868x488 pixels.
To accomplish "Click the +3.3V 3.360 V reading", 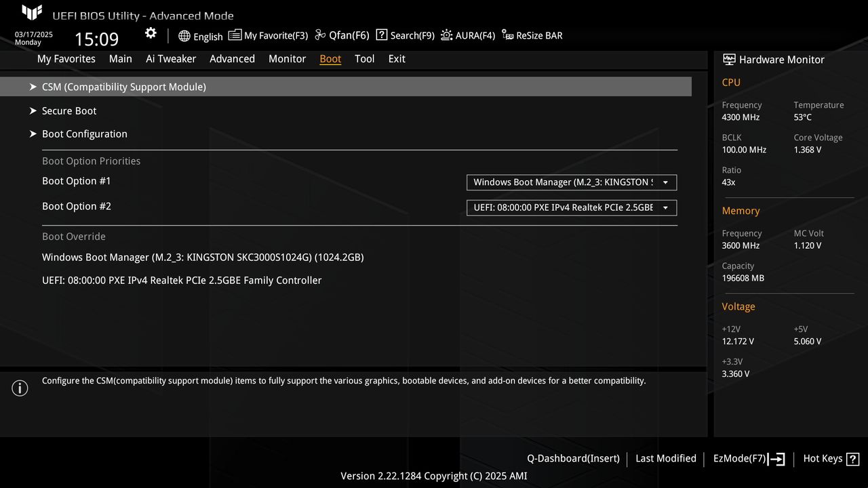I will pos(736,373).
